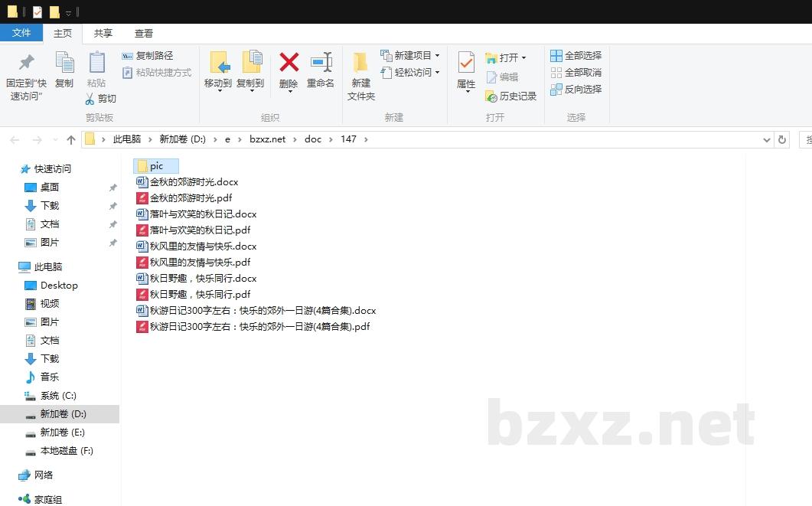Switch to the Share (共享) tab
812x506 pixels.
103,34
